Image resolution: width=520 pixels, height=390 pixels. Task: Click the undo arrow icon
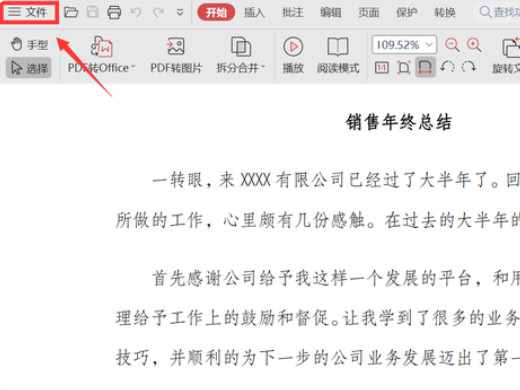pyautogui.click(x=136, y=12)
